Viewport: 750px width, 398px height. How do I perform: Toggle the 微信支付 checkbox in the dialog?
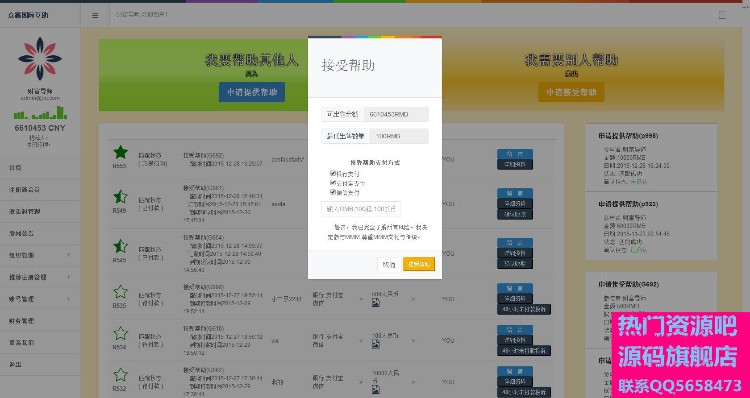333,192
